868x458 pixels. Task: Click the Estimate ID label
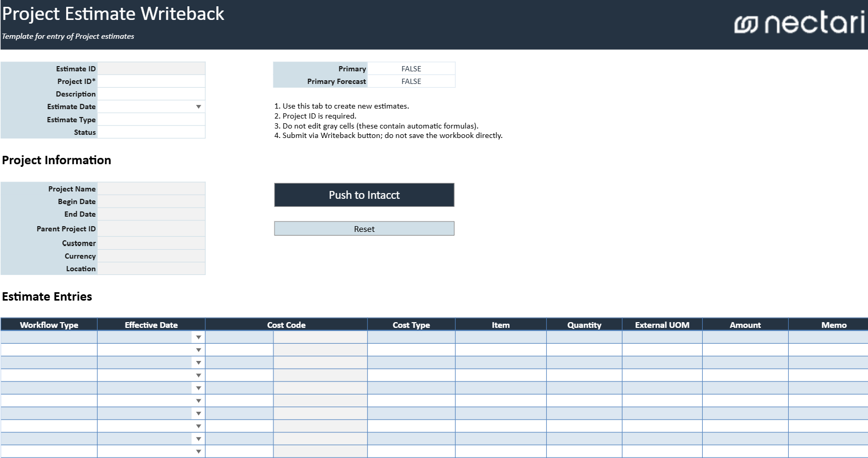point(76,69)
